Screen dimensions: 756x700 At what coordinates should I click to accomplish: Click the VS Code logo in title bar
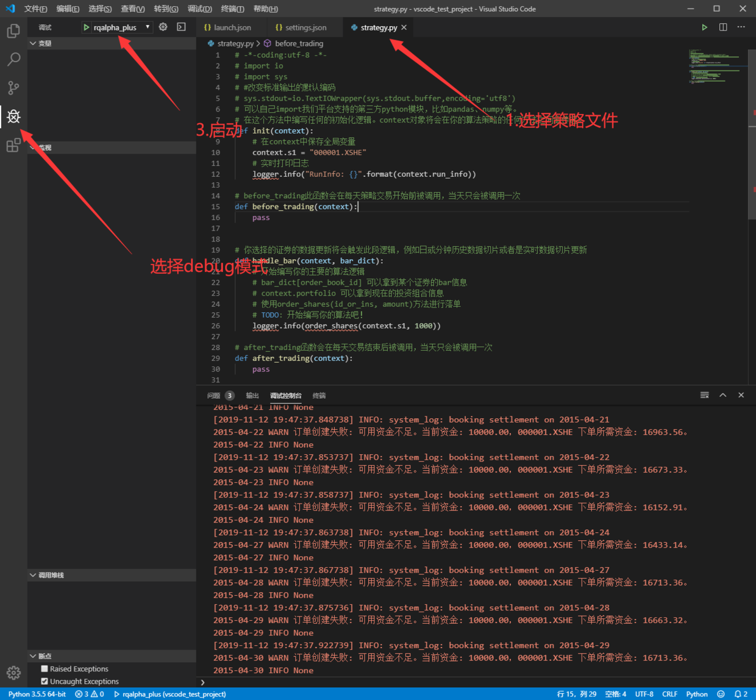pos(10,9)
